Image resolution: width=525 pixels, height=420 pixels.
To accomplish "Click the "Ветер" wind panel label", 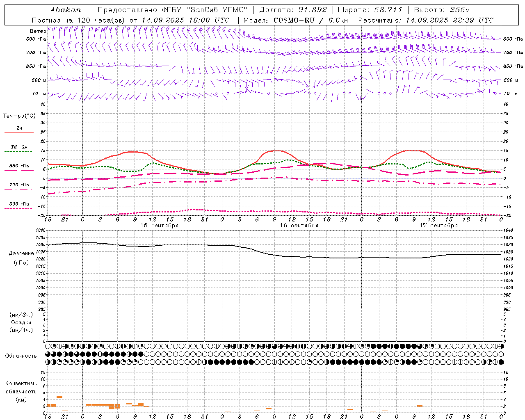I will pos(38,31).
